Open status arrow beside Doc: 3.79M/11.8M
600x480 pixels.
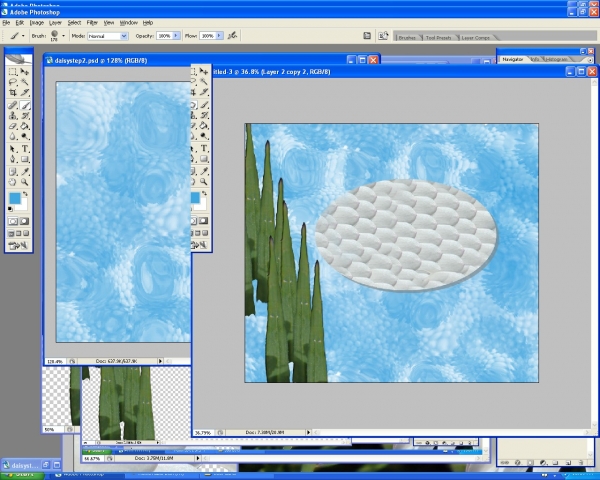point(198,458)
